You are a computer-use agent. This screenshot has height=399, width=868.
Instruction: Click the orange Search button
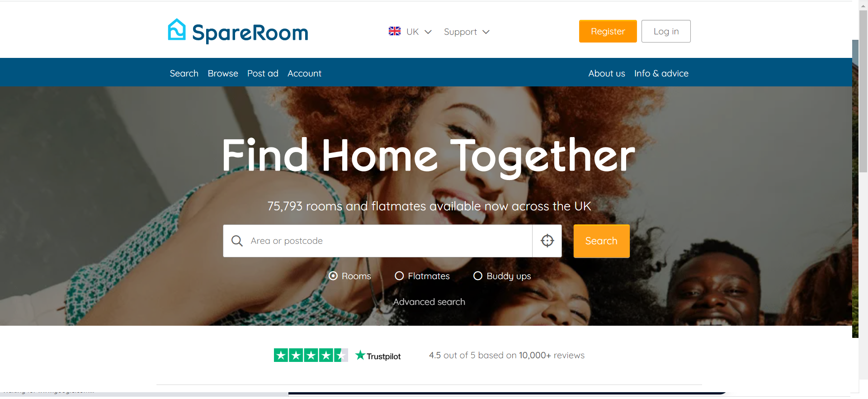tap(601, 241)
